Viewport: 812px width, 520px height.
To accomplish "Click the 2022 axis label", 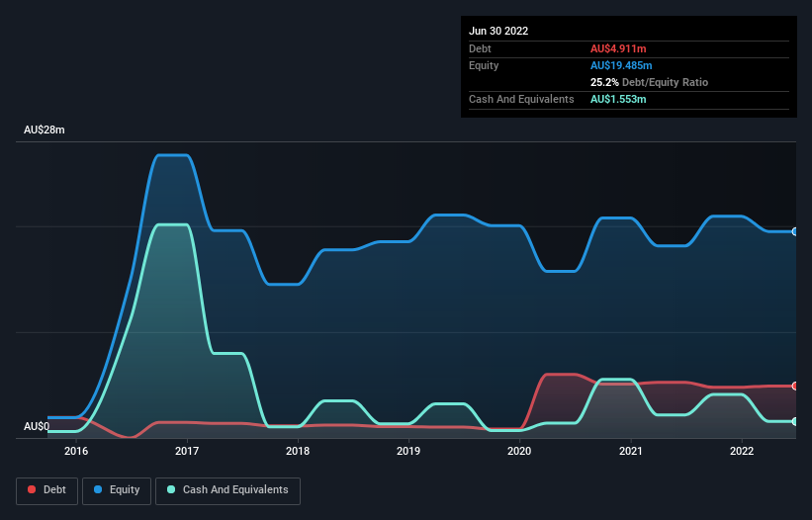I will tap(742, 451).
